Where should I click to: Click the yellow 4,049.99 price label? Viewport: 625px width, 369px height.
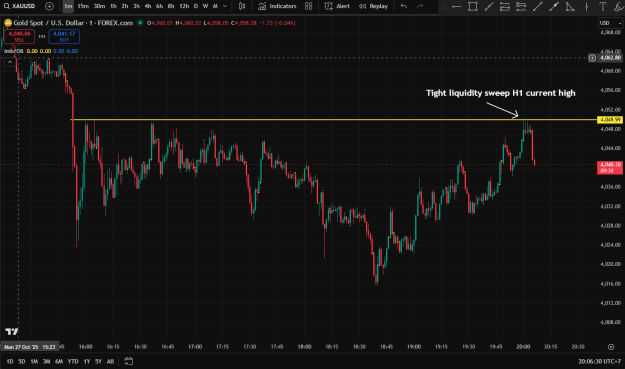pyautogui.click(x=610, y=120)
